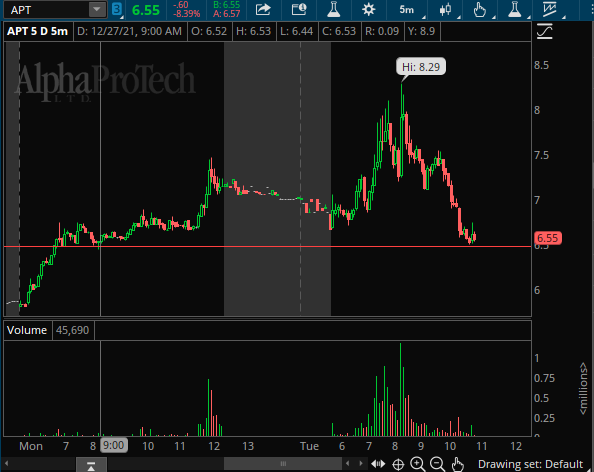
Task: Click the Volume study label
Action: coord(27,330)
